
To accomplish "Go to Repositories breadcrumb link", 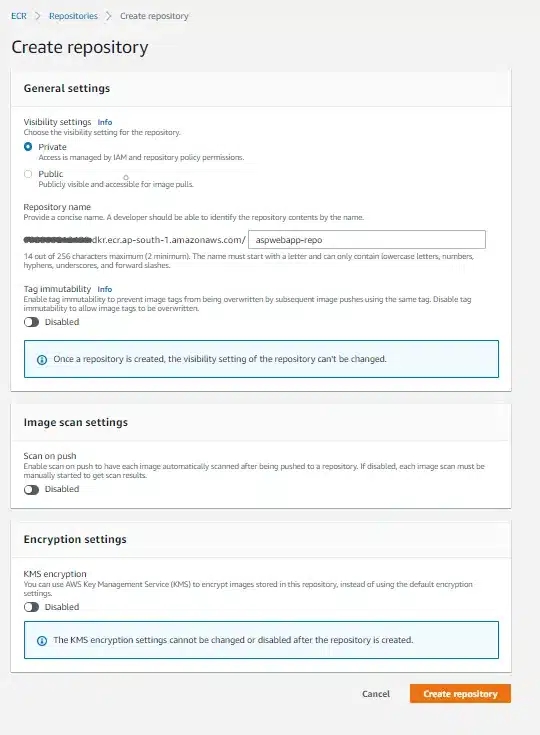I will tap(73, 16).
